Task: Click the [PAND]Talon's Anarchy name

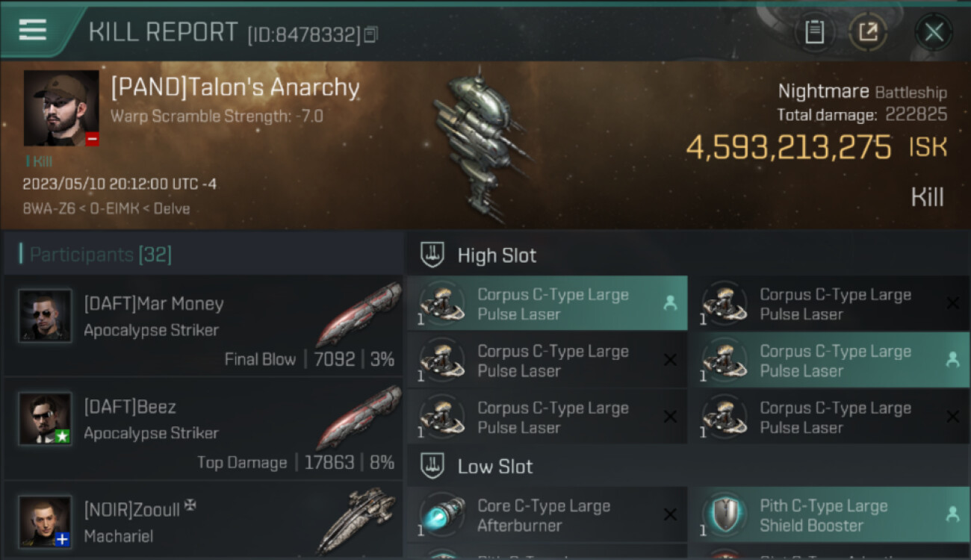Action: click(x=235, y=87)
